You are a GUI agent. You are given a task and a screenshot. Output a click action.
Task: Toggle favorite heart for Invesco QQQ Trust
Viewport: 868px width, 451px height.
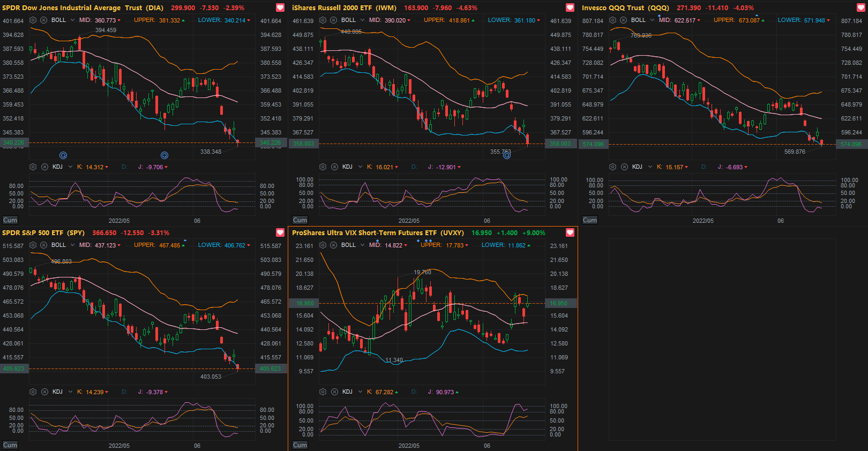click(x=859, y=7)
